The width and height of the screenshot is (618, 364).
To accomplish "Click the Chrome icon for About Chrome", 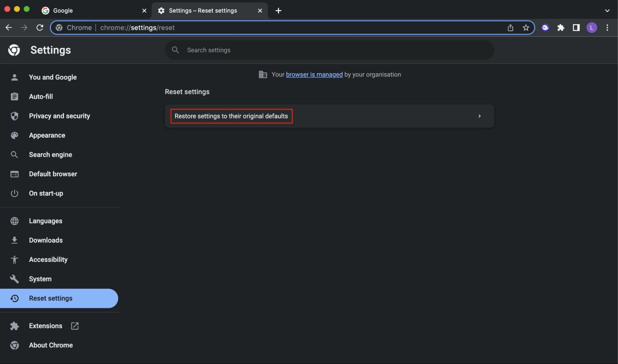I will 14,345.
